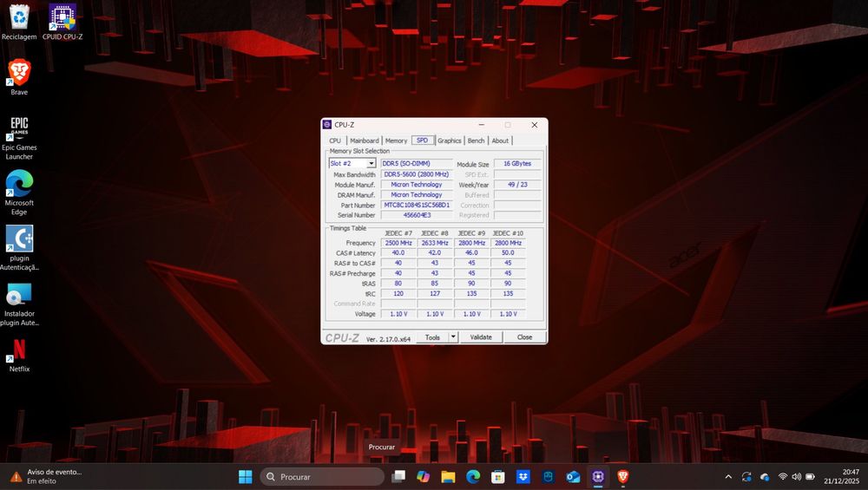
Task: Open Brave from the taskbar
Action: point(622,477)
